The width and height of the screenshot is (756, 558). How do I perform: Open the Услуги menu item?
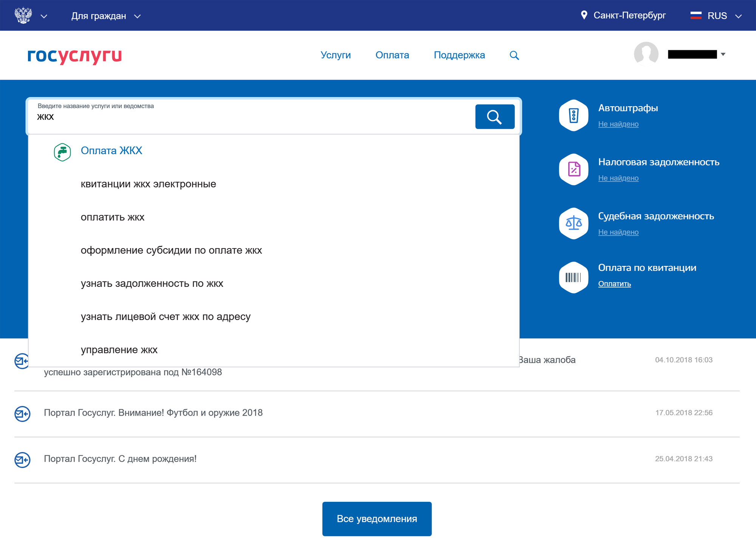[x=335, y=55]
